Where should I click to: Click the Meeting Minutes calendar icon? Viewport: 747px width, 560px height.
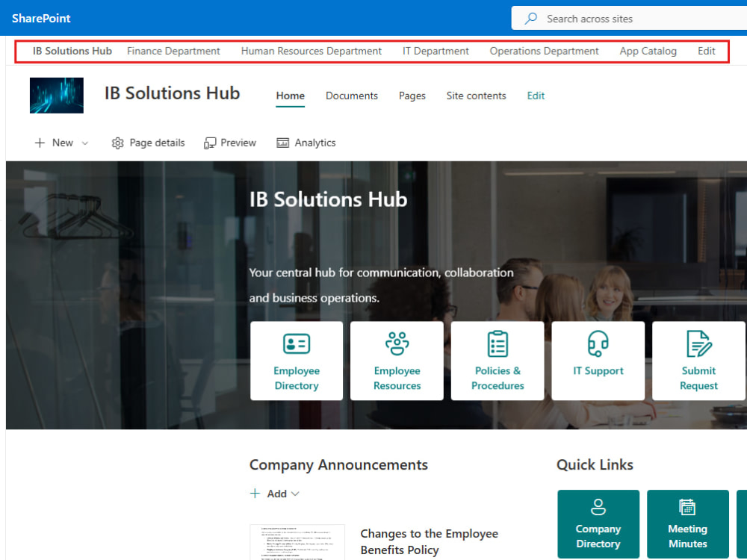[x=687, y=507]
